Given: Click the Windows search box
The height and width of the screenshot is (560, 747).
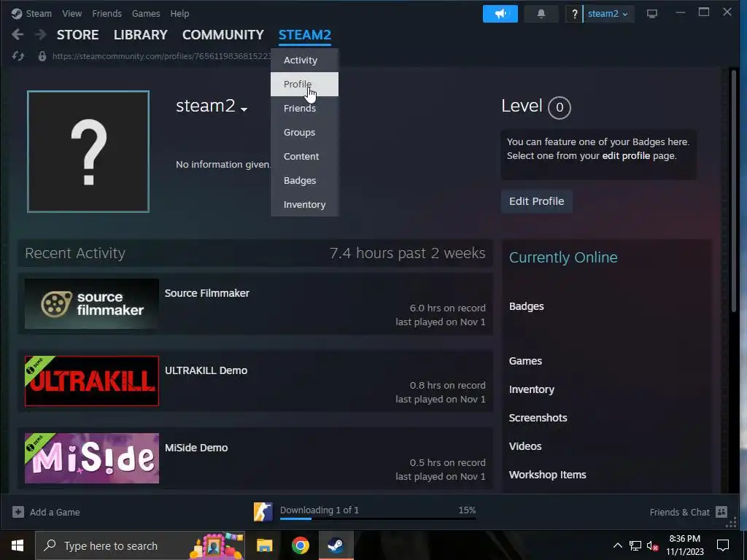Looking at the screenshot, I should coord(140,545).
